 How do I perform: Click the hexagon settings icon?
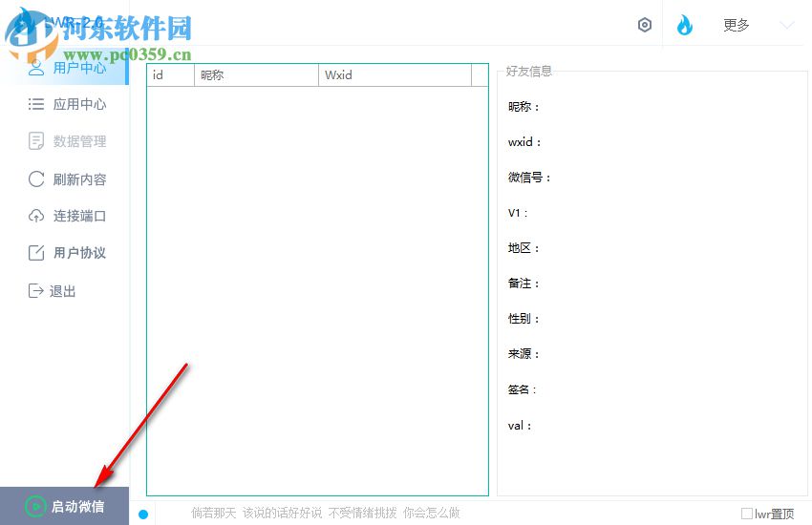(x=644, y=25)
